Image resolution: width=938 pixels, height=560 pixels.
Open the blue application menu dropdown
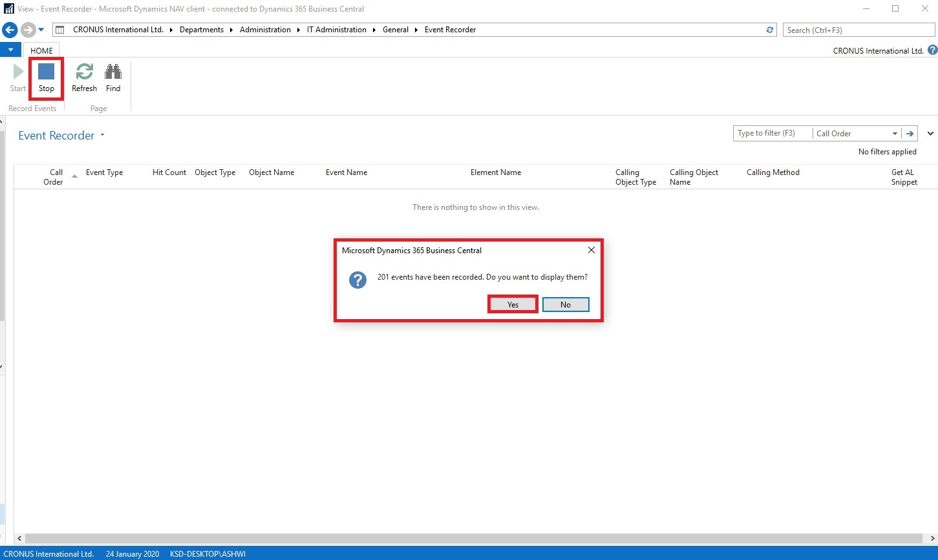(x=10, y=50)
